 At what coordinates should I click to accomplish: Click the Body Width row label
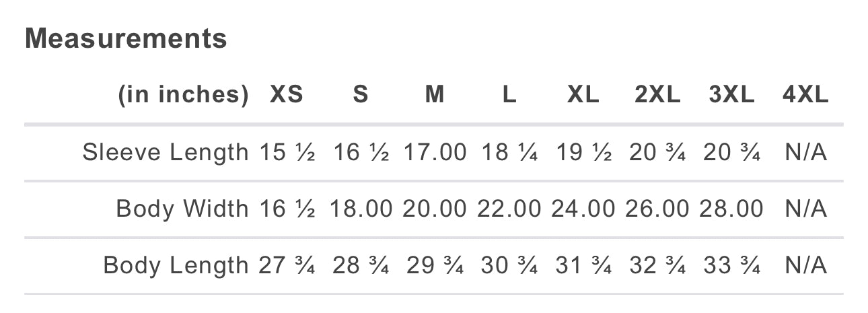point(182,209)
